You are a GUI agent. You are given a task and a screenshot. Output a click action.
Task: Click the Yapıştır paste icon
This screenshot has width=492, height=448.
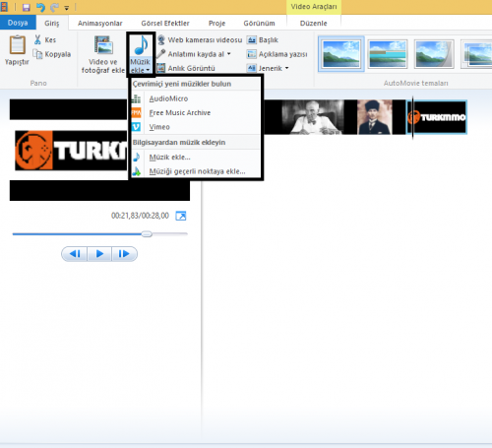[x=17, y=44]
